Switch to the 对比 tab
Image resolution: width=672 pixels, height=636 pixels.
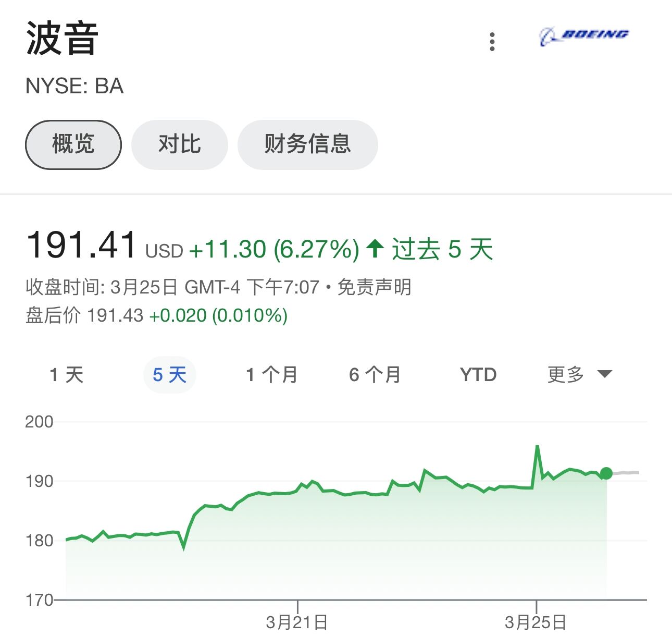pyautogui.click(x=179, y=145)
